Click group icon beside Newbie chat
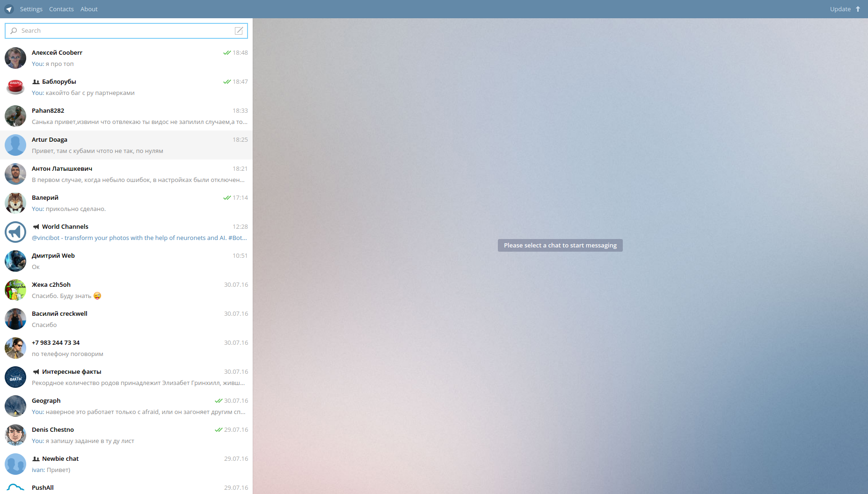 coord(36,459)
